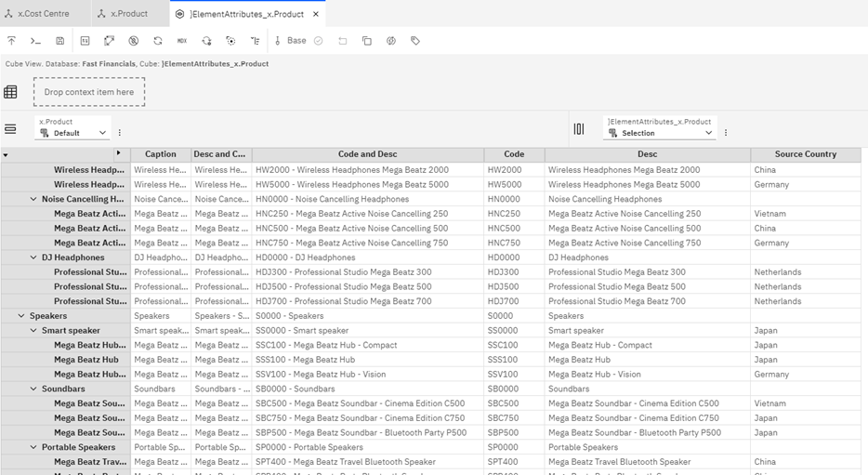Viewport: 868px width, 475px height.
Task: Click the HW5000 Source Country Germany cell
Action: pyautogui.click(x=806, y=184)
